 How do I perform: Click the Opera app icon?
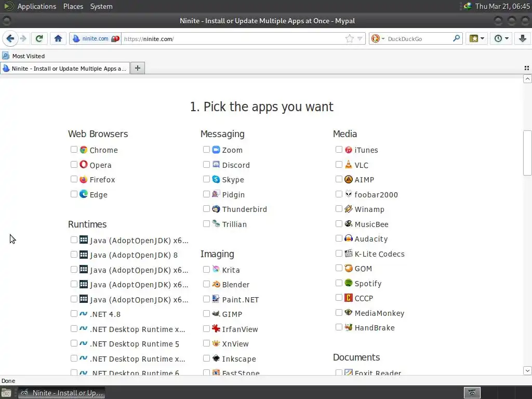pos(84,165)
